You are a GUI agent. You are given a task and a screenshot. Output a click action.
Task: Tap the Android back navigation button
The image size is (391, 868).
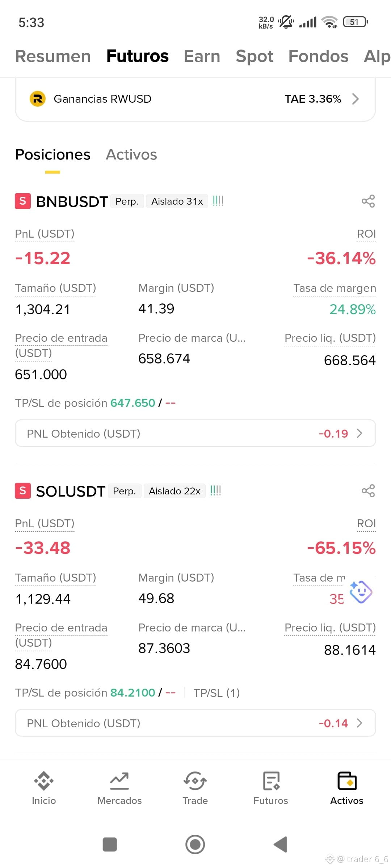[281, 844]
